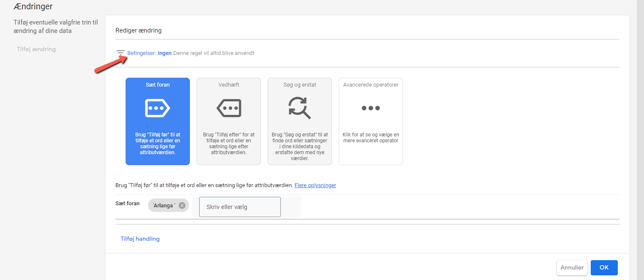The width and height of the screenshot is (644, 280).
Task: Click the search-and-replace magnifier icon
Action: point(300,108)
